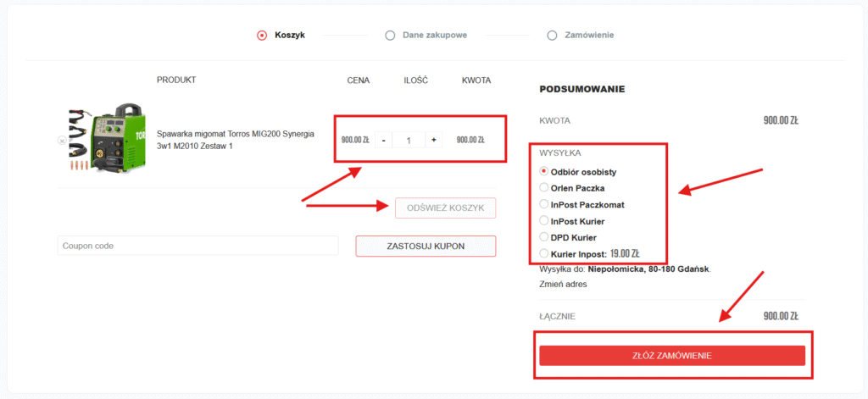This screenshot has height=399, width=868.
Task: Open the Zmień adres link
Action: 563,284
